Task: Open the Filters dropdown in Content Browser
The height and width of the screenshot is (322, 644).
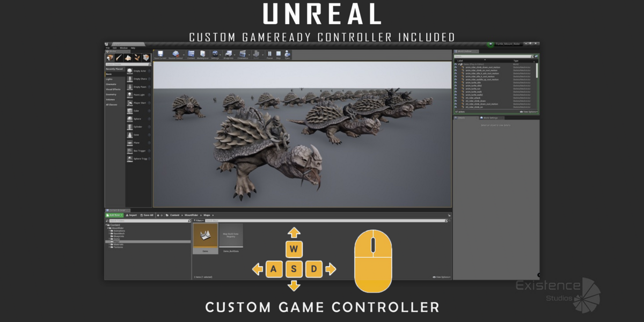Action: point(198,221)
